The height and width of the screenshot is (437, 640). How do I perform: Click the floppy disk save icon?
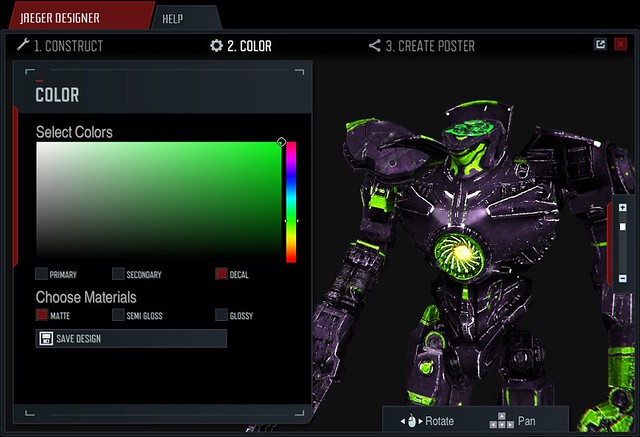click(x=46, y=339)
